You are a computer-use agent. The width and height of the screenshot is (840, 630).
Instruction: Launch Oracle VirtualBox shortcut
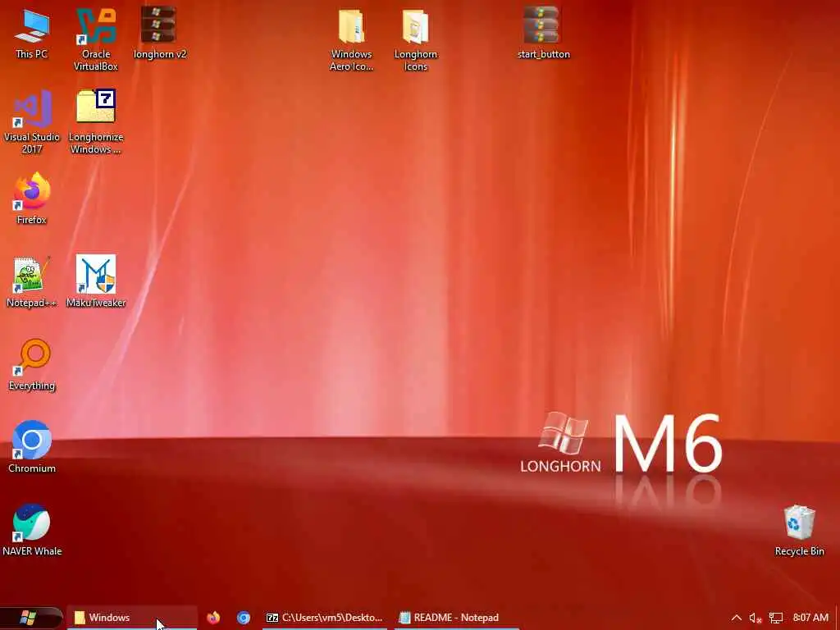[x=96, y=39]
